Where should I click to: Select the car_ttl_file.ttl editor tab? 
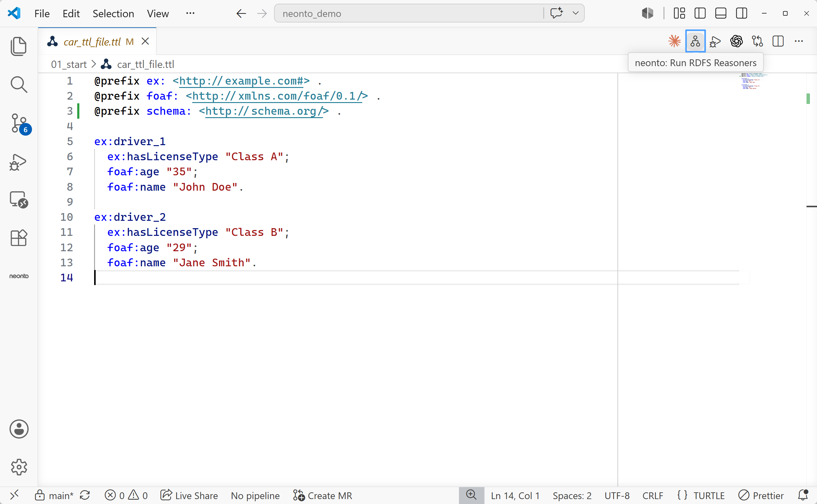pos(97,41)
